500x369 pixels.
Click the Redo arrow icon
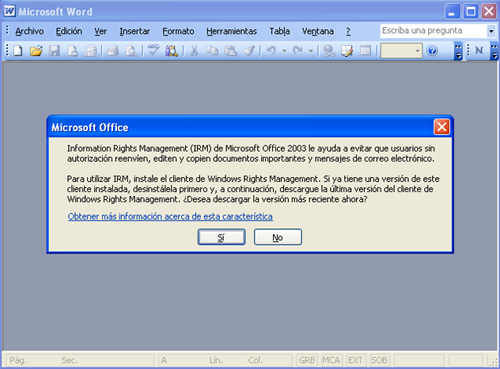[x=298, y=51]
